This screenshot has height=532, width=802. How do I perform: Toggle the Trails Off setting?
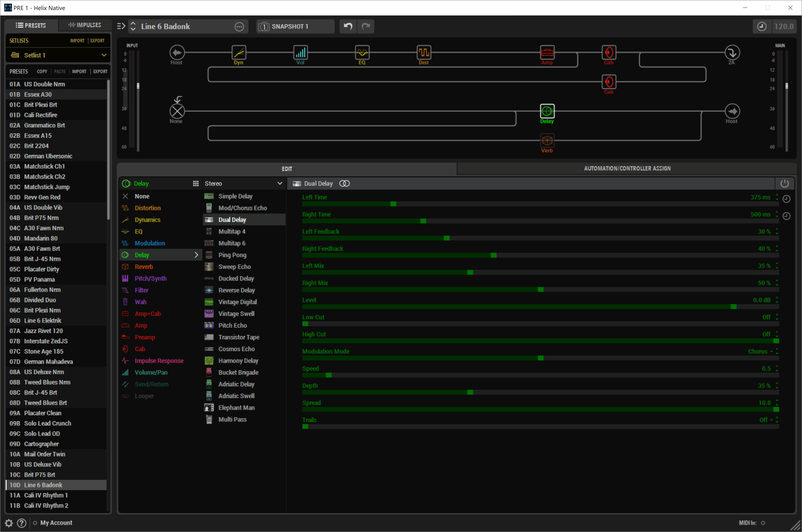pos(765,420)
